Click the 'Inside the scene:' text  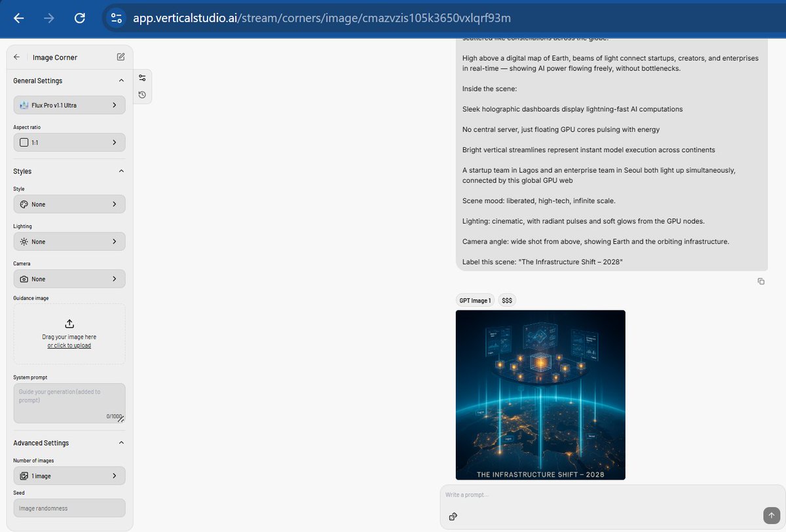point(489,88)
